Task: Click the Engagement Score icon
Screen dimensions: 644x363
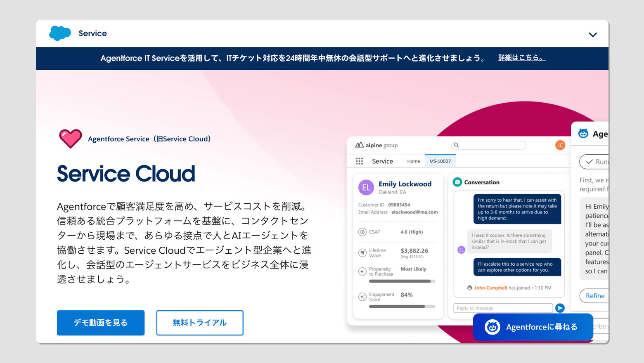Action: click(x=362, y=297)
